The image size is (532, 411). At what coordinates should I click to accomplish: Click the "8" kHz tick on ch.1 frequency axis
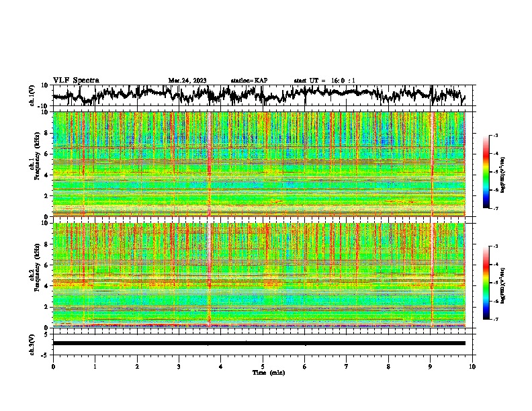[47, 133]
